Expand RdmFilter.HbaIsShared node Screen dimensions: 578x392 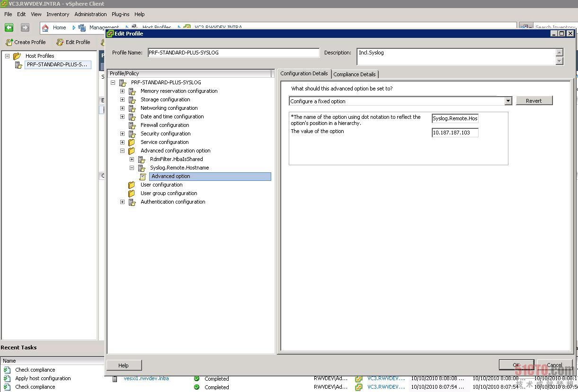pyautogui.click(x=132, y=159)
